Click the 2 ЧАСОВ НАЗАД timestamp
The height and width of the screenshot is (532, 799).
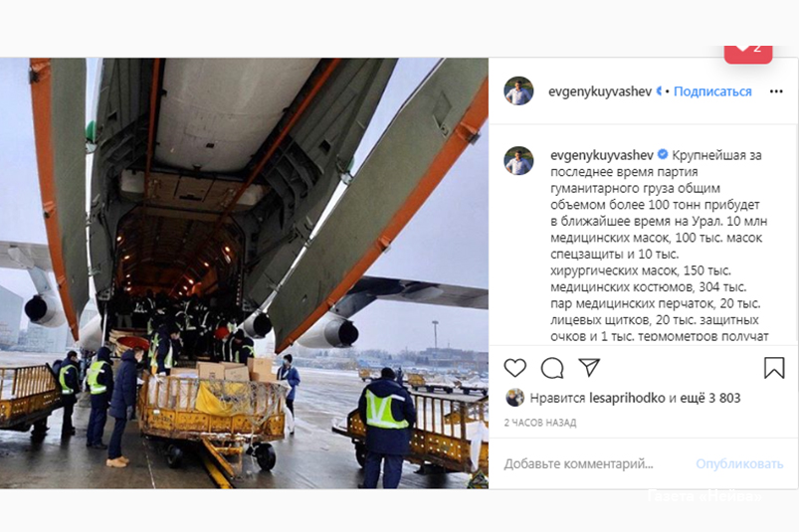point(540,423)
